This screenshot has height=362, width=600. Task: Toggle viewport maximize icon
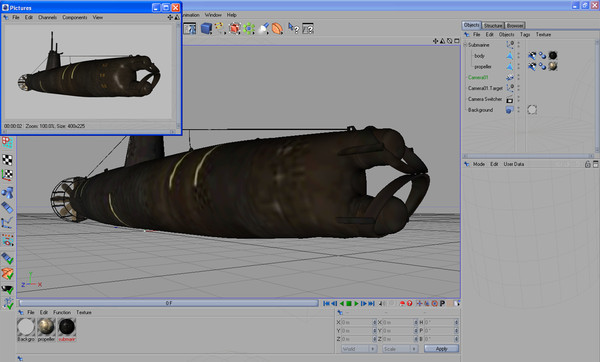tap(457, 41)
